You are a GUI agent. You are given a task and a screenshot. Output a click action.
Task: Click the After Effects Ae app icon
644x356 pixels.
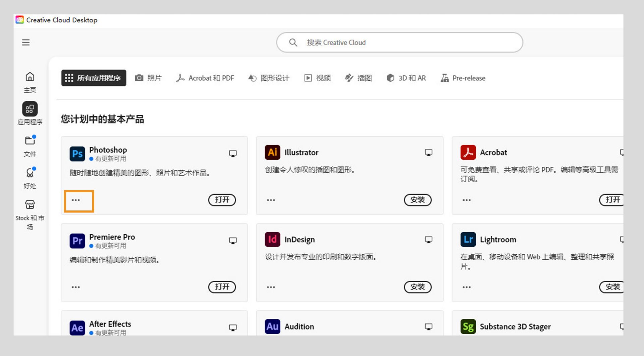point(77,328)
